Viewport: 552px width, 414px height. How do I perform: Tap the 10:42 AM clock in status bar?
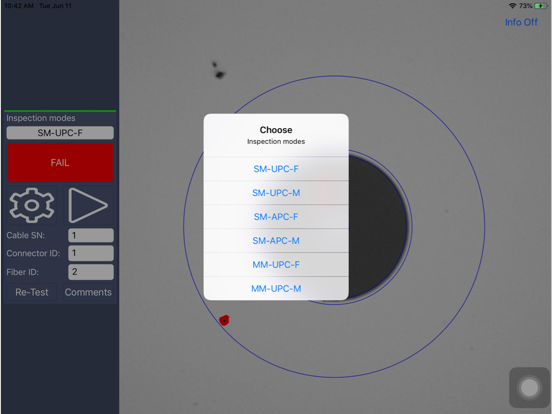pos(19,6)
